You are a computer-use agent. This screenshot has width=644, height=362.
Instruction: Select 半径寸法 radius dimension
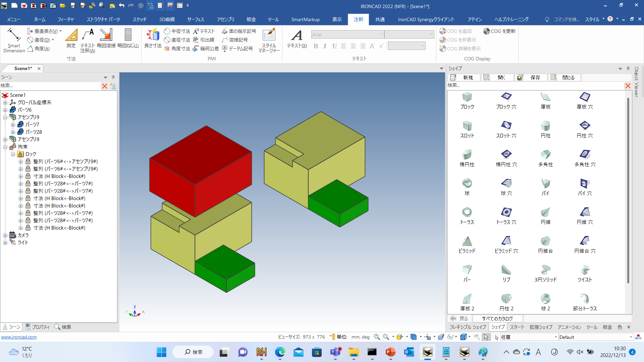(x=177, y=31)
